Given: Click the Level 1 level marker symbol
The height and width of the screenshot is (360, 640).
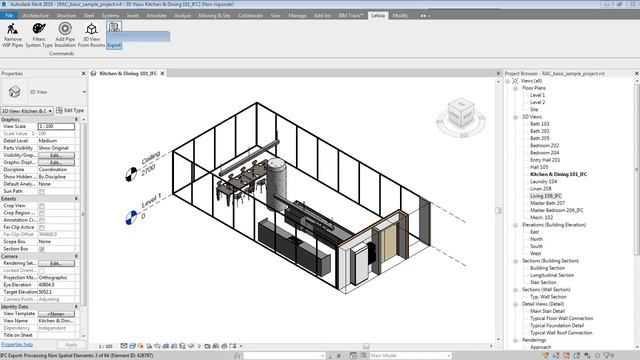Looking at the screenshot, I should (131, 217).
